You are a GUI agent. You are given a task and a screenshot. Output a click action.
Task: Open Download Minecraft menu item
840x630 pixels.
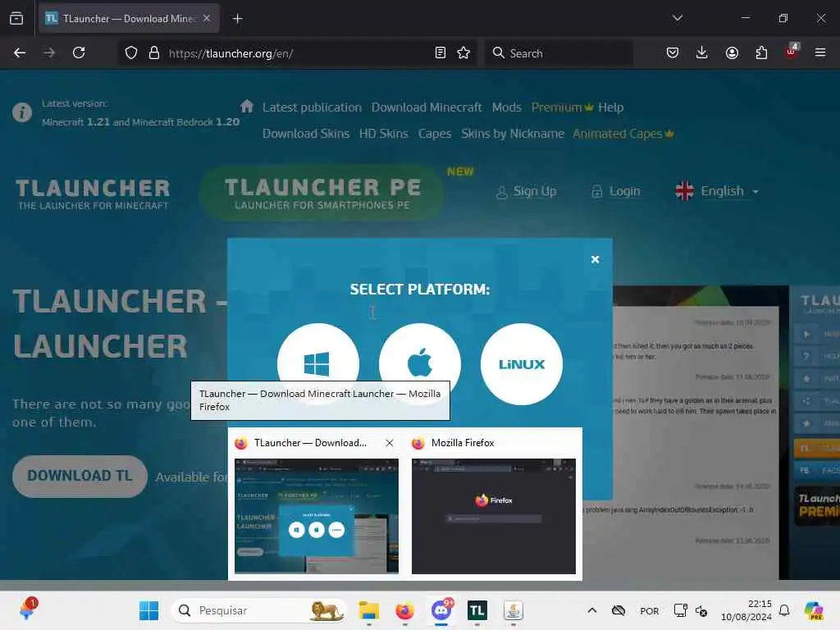click(427, 107)
